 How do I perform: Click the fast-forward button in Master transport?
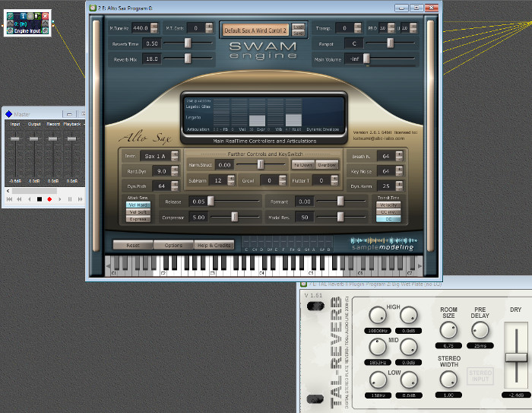point(80,199)
